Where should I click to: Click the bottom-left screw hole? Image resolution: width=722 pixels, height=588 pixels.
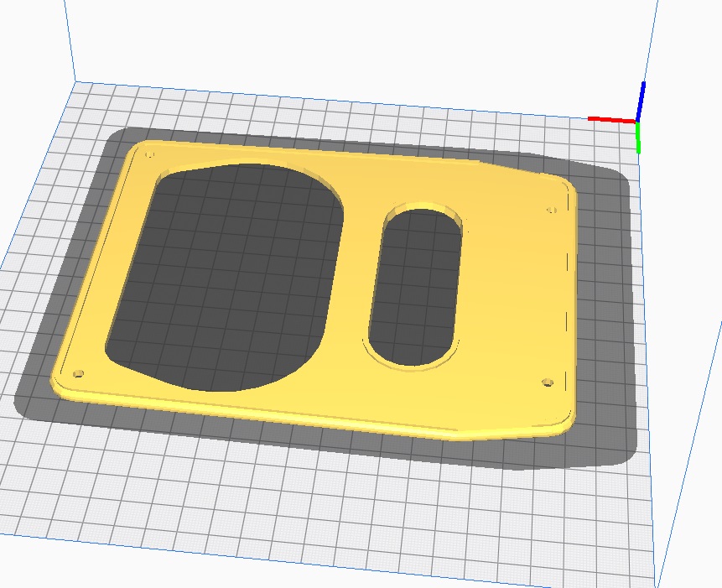tap(80, 372)
